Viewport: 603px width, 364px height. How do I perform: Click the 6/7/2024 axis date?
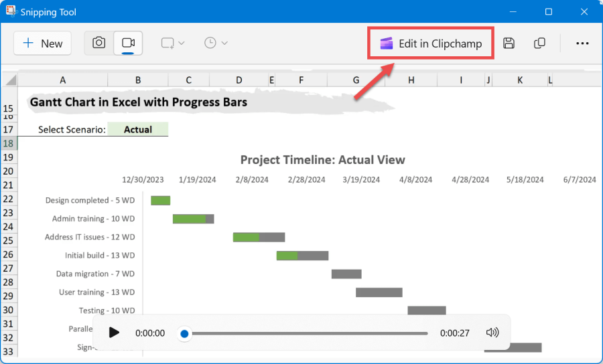click(580, 180)
